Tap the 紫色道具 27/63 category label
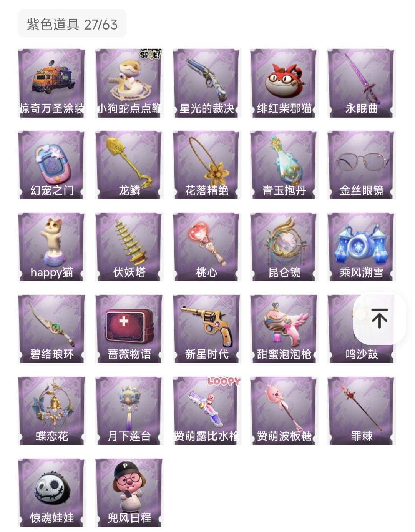415x532 pixels. pos(72,24)
